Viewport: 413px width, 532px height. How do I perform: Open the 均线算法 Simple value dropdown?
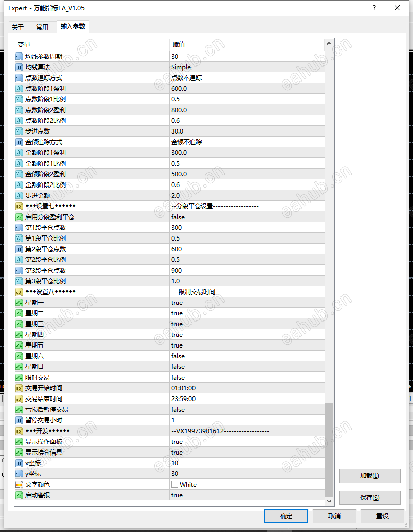247,67
